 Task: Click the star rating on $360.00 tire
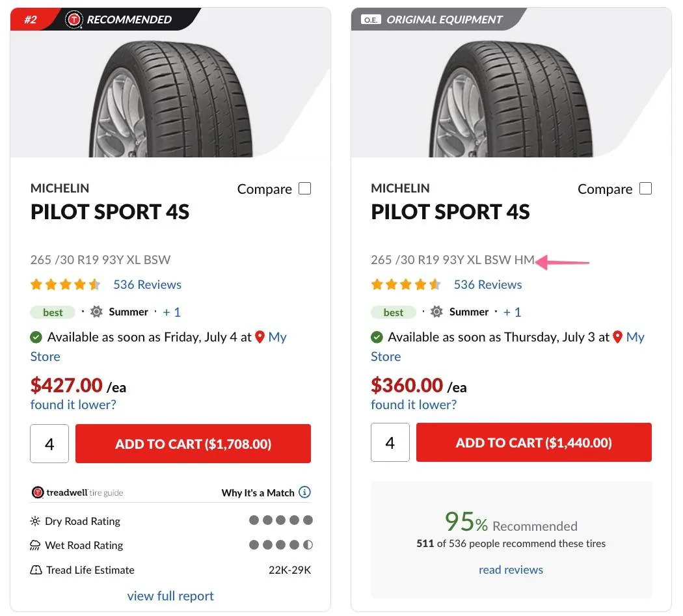point(405,284)
